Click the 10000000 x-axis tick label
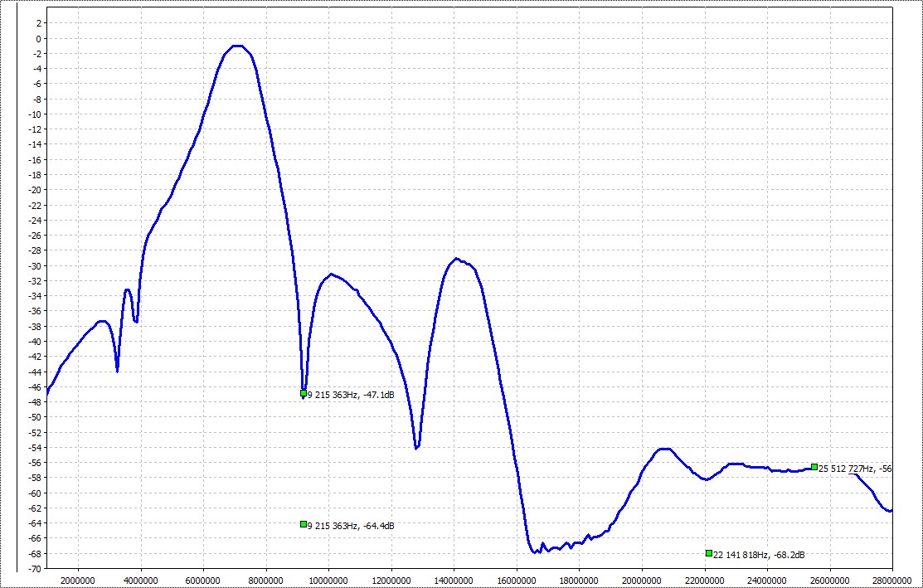This screenshot has height=588, width=923. tap(328, 580)
